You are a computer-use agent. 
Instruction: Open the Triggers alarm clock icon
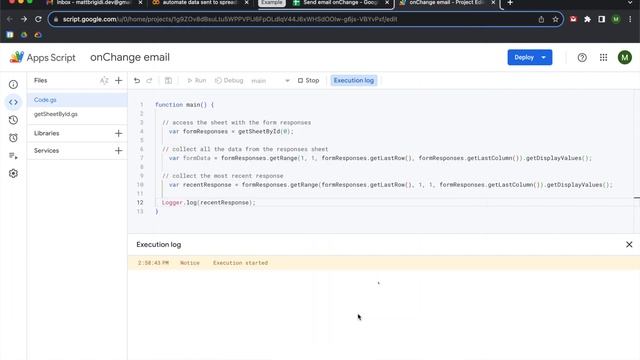(x=13, y=138)
